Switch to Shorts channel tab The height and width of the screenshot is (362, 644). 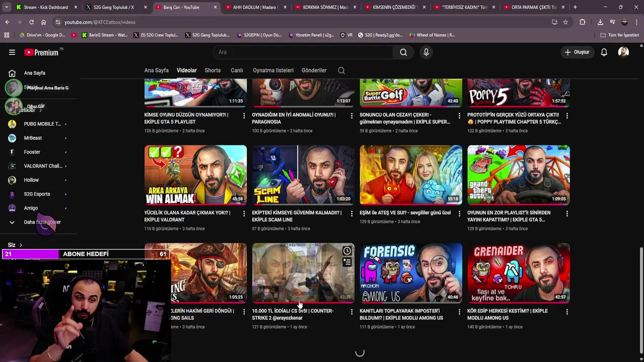(213, 70)
